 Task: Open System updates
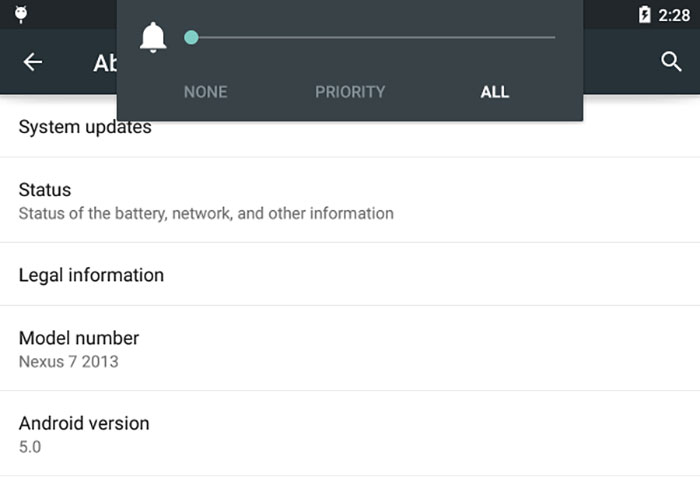(x=350, y=127)
